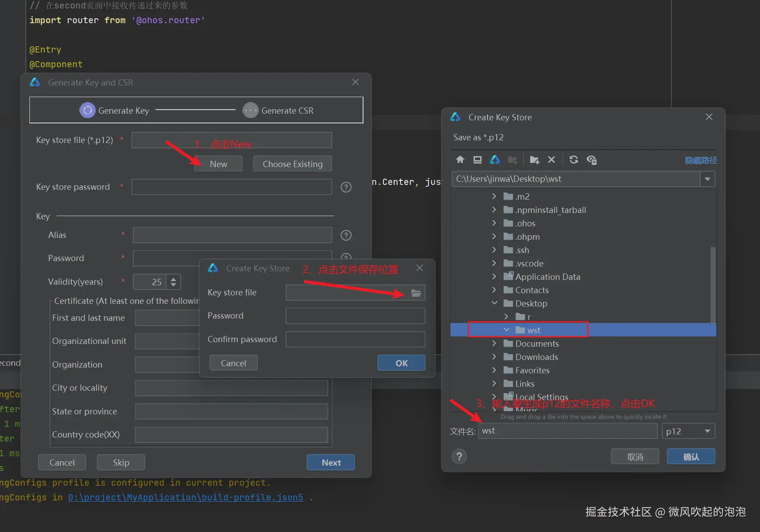
Task: Cancel the Create Key Store password dialog
Action: click(233, 363)
